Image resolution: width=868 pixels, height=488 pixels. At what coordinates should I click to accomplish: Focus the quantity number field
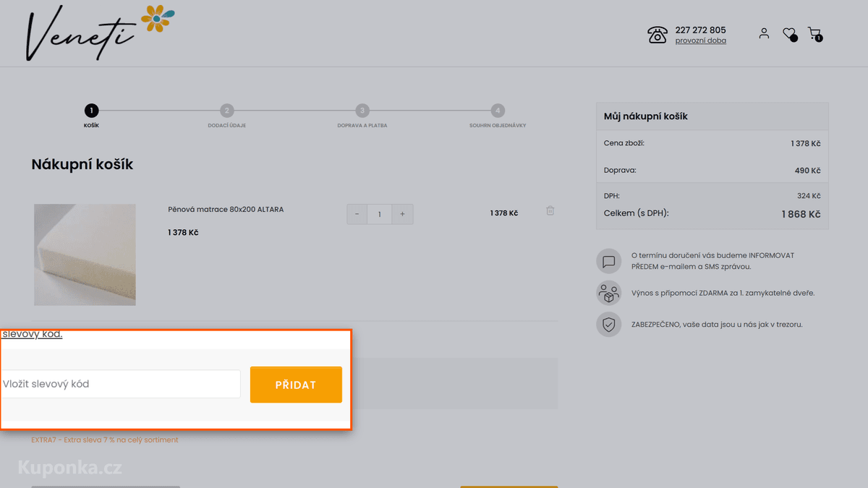coord(380,214)
